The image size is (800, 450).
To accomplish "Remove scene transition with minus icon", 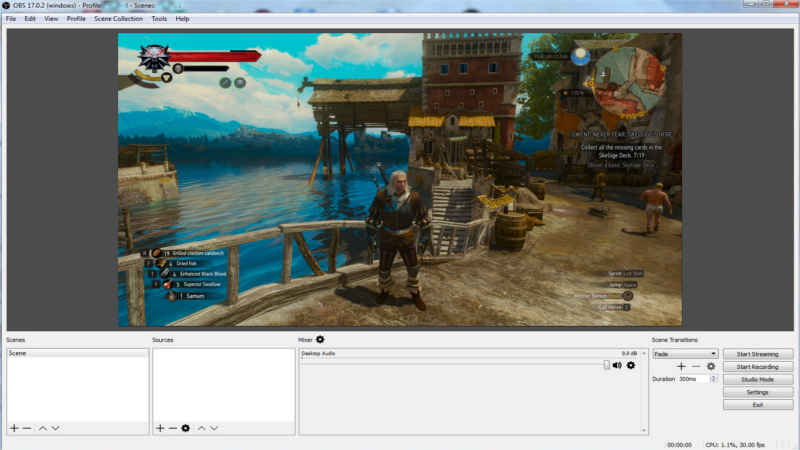I will coord(696,366).
